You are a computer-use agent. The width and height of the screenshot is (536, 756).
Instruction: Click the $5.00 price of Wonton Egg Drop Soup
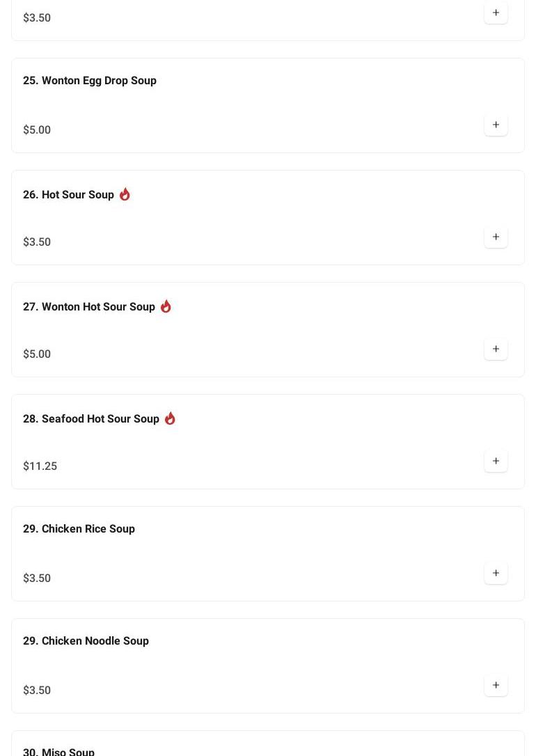(37, 130)
